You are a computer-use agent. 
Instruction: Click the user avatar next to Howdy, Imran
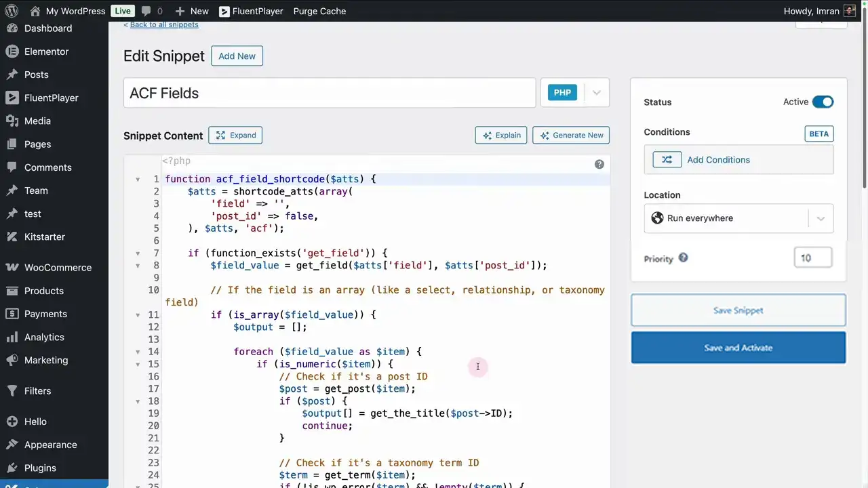pyautogui.click(x=849, y=11)
